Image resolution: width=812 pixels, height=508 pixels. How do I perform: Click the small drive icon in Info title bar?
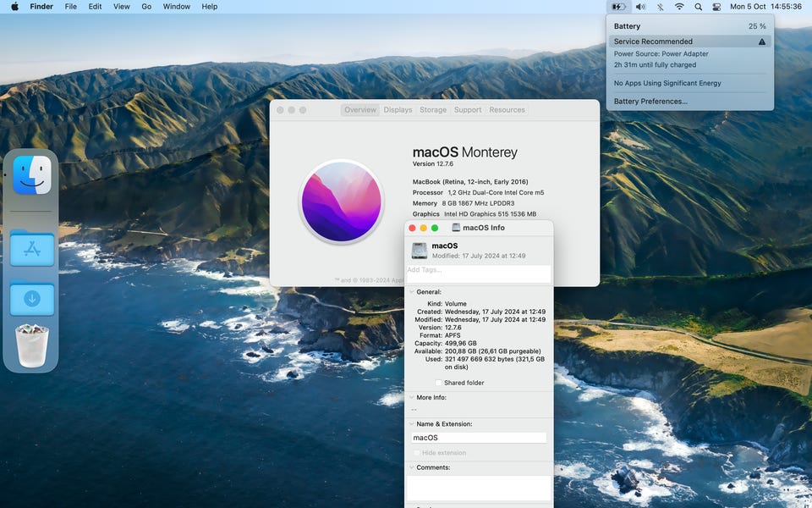pos(456,228)
